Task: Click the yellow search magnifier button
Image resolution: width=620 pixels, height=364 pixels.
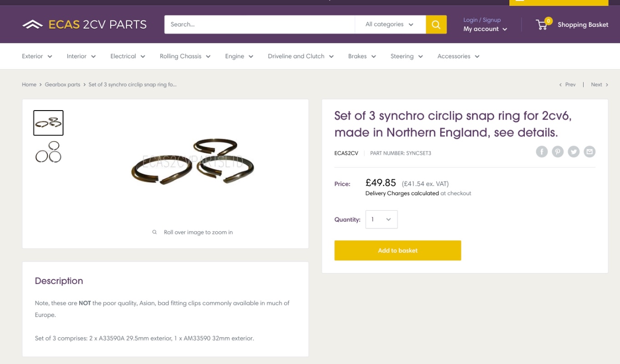Action: [x=436, y=25]
